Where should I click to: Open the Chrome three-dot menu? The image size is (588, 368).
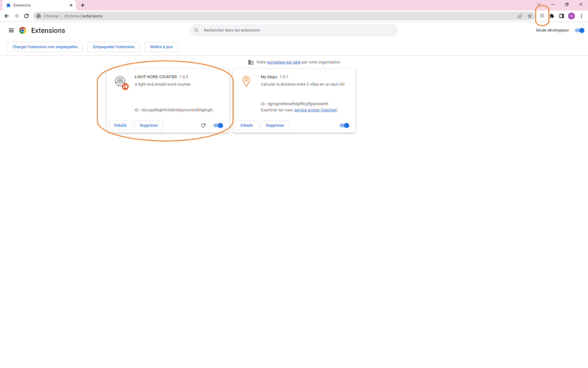582,16
